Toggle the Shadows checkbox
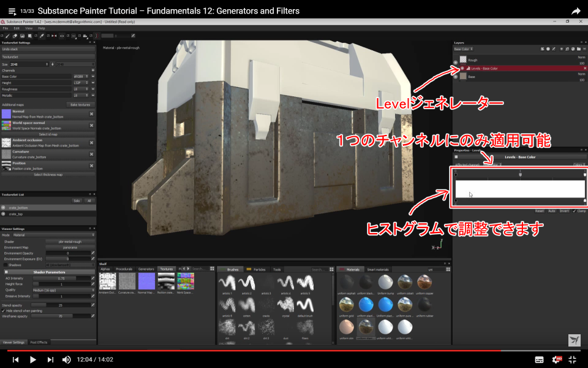 click(x=6, y=265)
